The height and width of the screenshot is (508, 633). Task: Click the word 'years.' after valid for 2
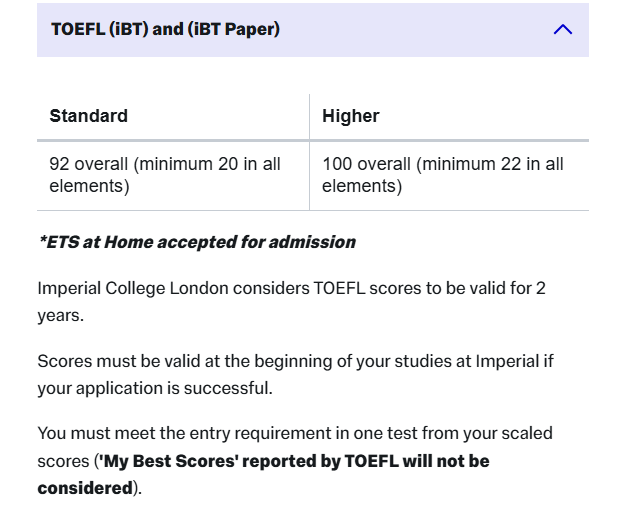(x=61, y=314)
